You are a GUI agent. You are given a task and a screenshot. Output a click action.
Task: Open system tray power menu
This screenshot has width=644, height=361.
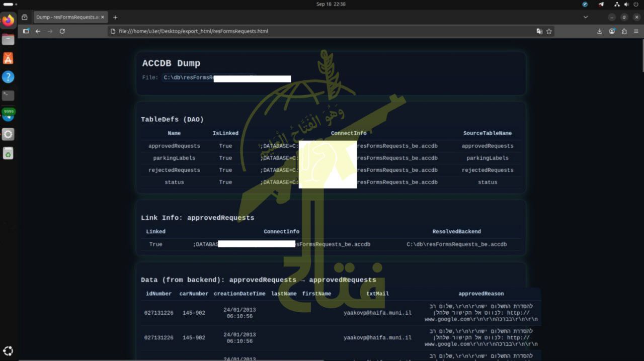(635, 4)
